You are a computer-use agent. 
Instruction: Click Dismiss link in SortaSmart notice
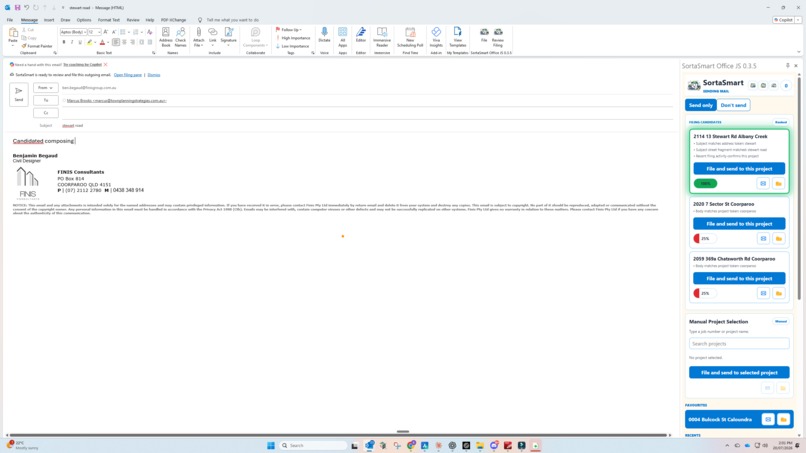click(154, 75)
